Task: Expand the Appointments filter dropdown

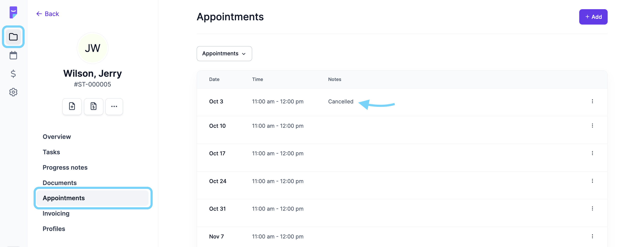Action: [224, 53]
